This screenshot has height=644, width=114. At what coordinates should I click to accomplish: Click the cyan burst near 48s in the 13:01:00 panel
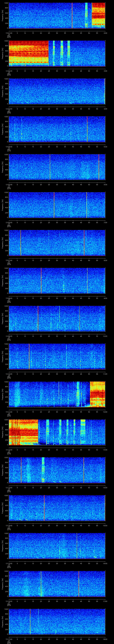(86, 15)
